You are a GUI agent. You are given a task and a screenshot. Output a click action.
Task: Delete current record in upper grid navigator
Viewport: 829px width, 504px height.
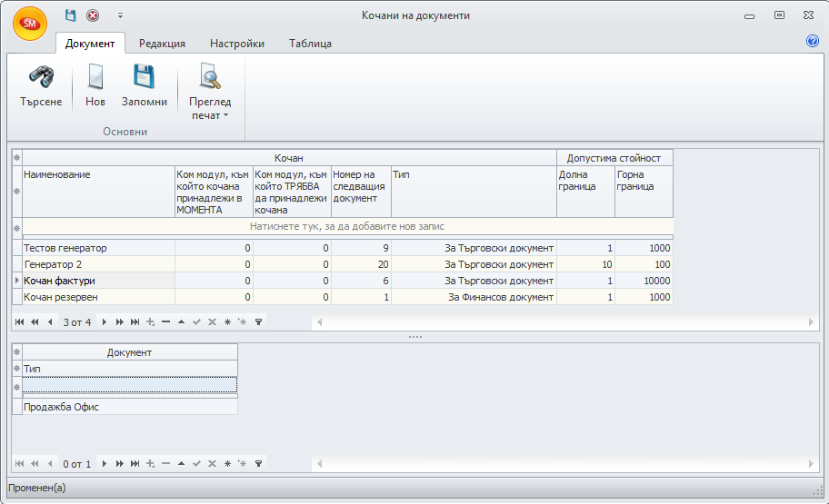(165, 321)
